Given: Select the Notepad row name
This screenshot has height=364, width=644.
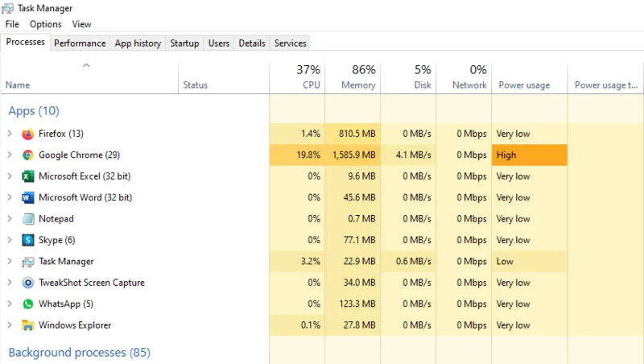Looking at the screenshot, I should click(56, 218).
